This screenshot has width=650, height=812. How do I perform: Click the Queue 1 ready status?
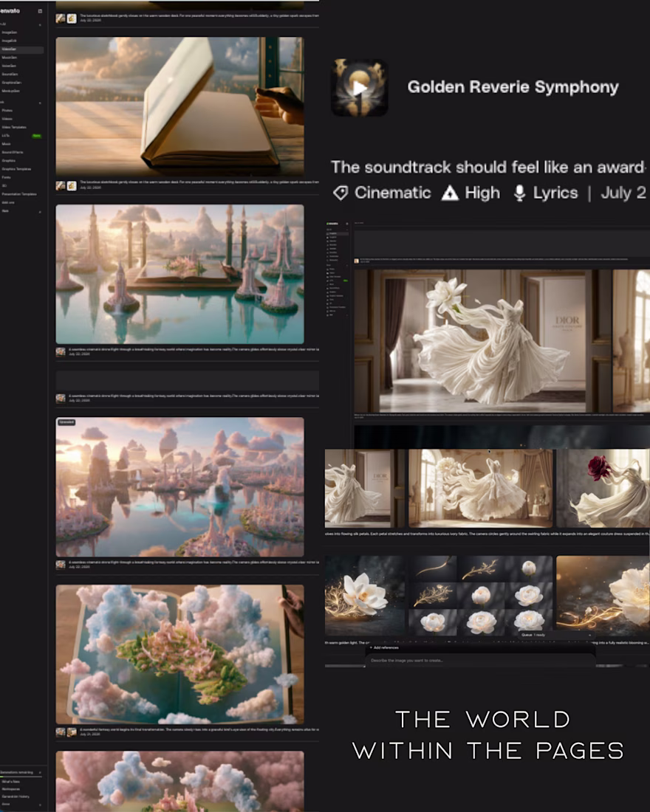coord(533,635)
